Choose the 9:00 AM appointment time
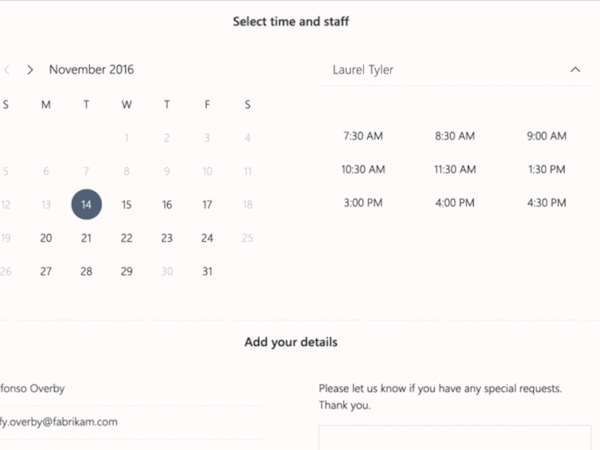 (547, 136)
